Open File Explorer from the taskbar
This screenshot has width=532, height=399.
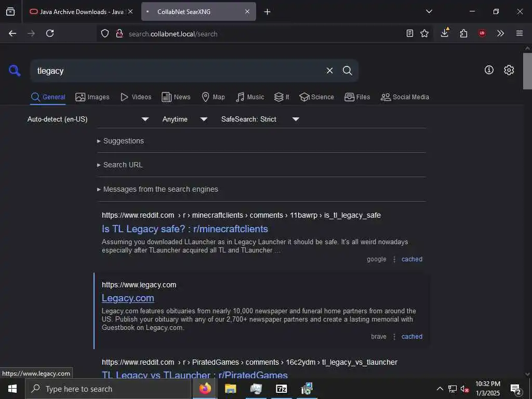[230, 389]
